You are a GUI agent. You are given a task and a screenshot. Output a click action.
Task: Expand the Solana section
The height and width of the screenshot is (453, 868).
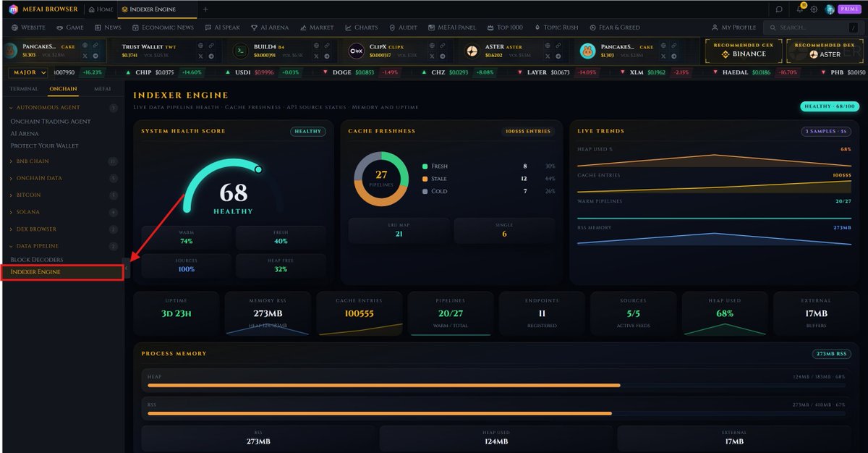coord(62,212)
